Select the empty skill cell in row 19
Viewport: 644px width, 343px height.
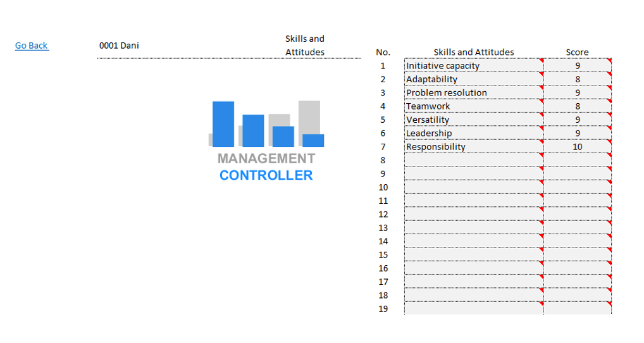(473, 309)
